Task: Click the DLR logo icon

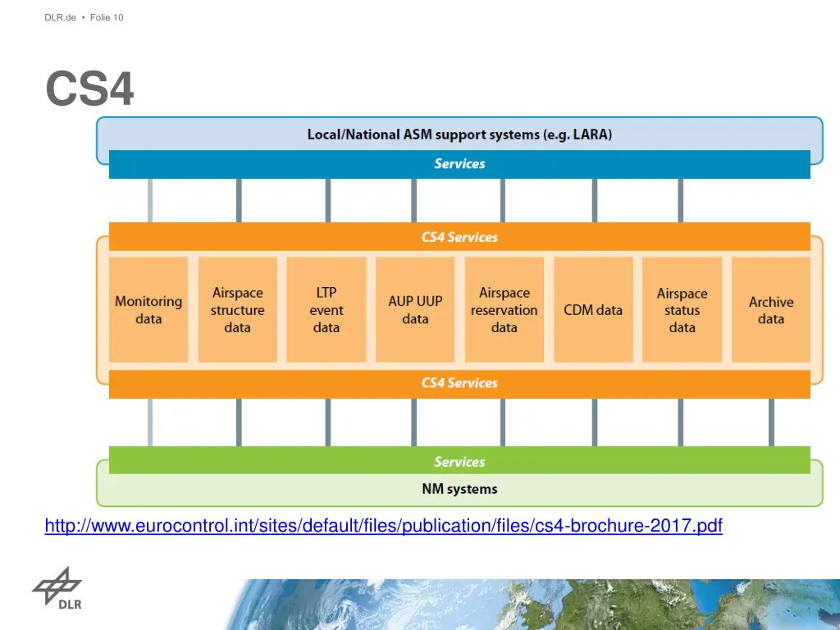Action: [x=57, y=588]
